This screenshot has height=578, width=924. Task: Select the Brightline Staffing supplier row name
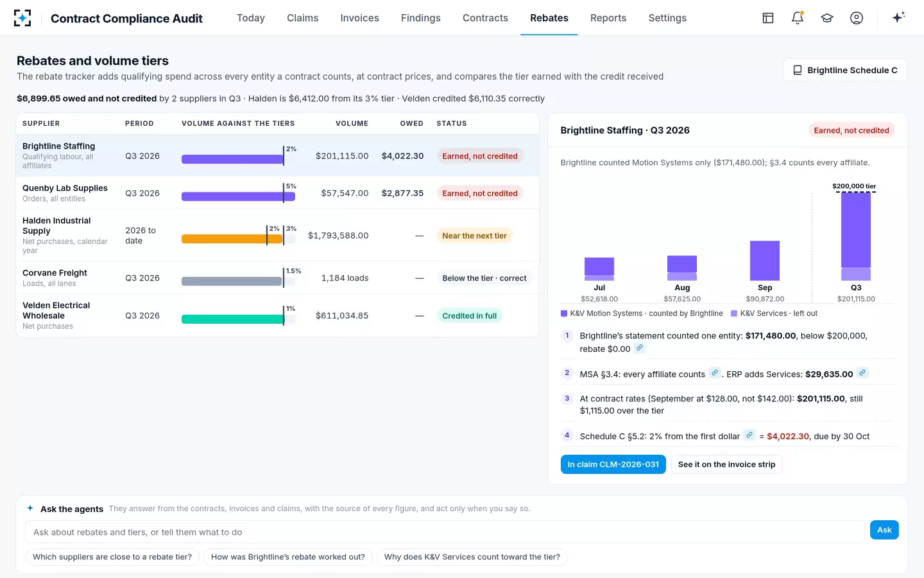pos(58,146)
